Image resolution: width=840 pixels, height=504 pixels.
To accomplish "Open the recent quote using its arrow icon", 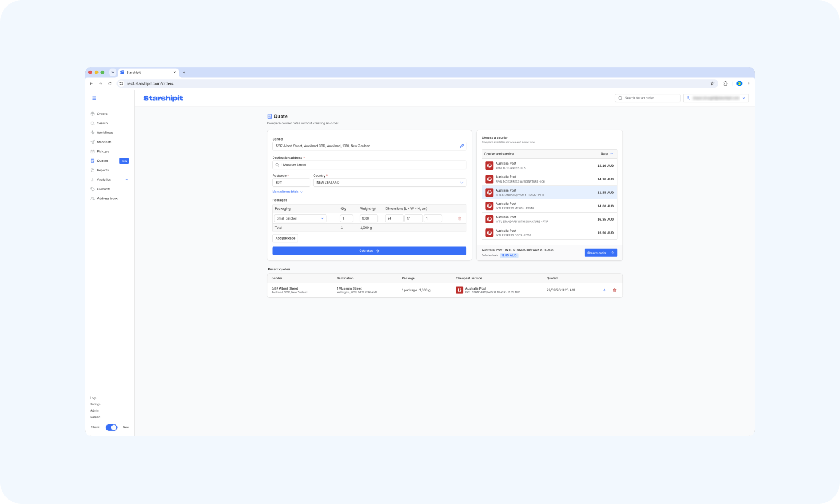I will tap(604, 290).
